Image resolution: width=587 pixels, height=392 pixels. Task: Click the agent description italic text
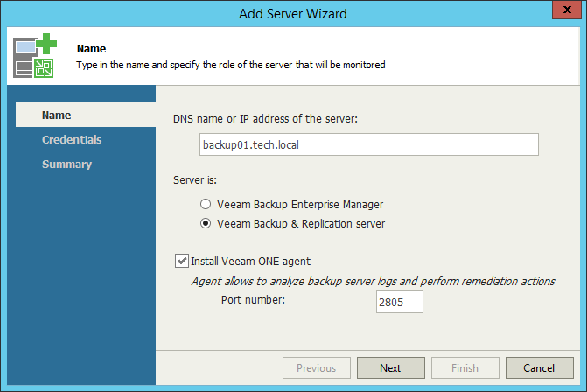click(x=374, y=281)
